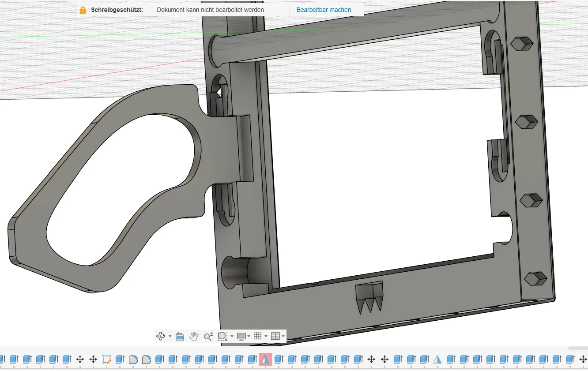Open the Grid and Snaps dropdown arrow

[x=266, y=337]
